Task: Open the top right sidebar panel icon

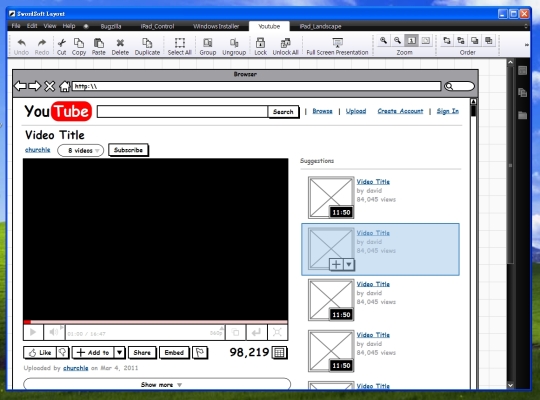Action: coord(522,71)
